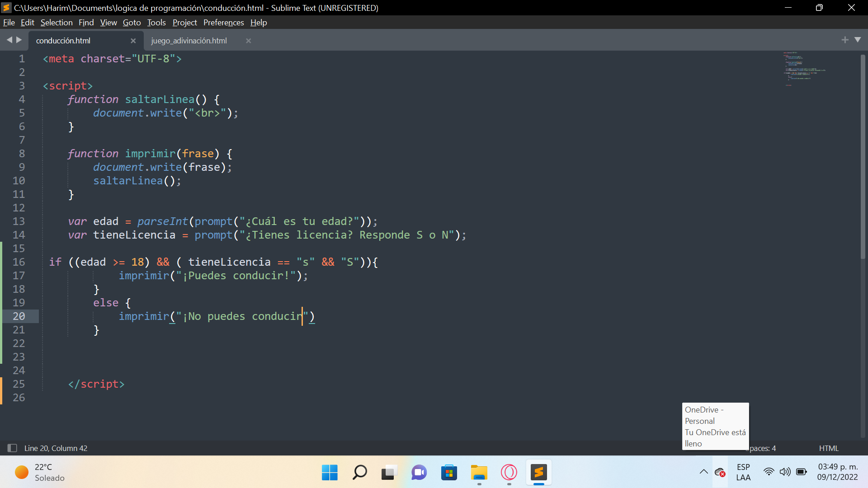Open the Find menu
868x488 pixels.
click(x=86, y=23)
